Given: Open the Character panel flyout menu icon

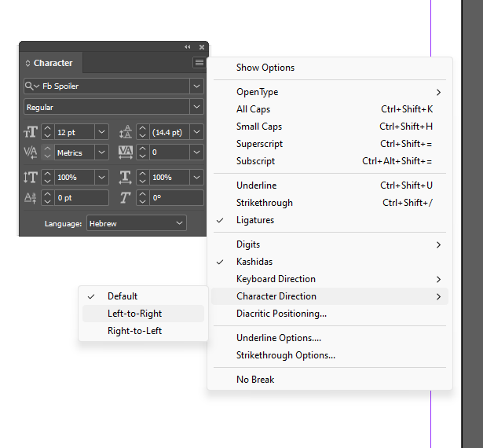Looking at the screenshot, I should click(199, 63).
